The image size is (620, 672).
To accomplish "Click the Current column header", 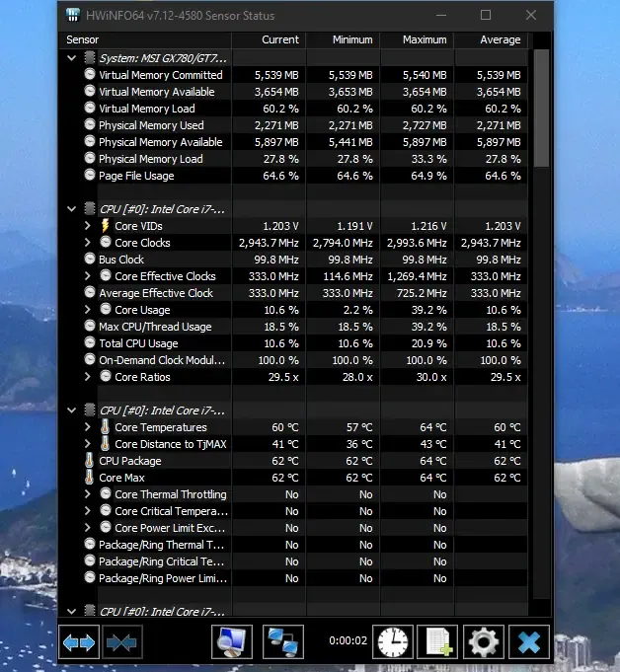I will (x=269, y=39).
